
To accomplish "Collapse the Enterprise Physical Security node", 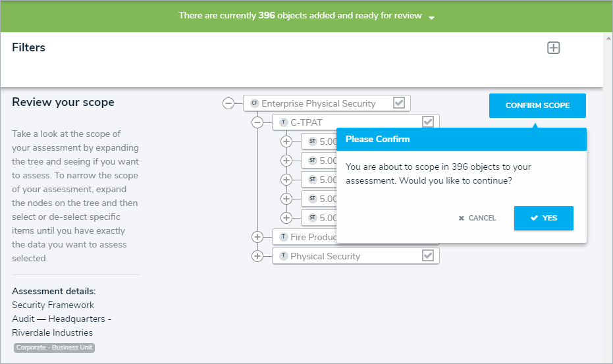I will tap(228, 103).
